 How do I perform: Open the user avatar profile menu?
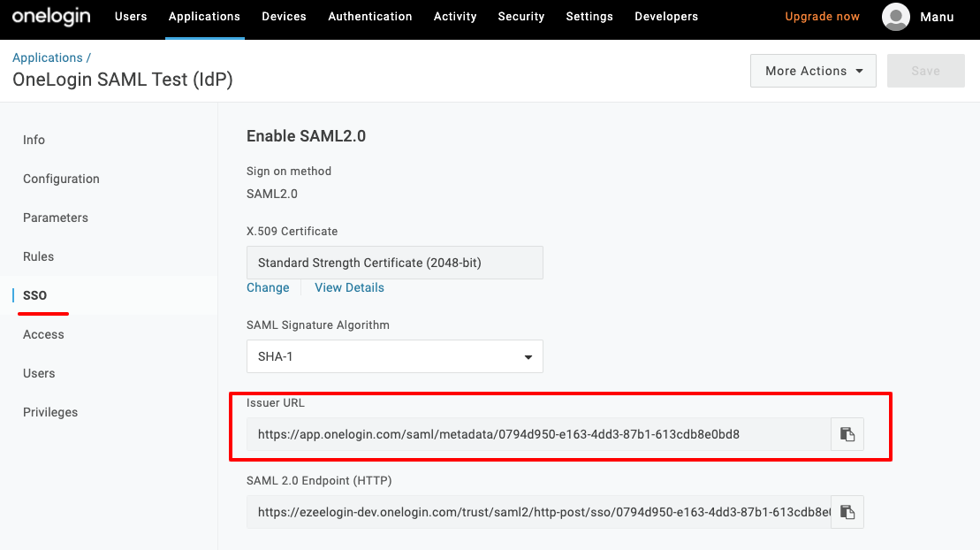[896, 17]
